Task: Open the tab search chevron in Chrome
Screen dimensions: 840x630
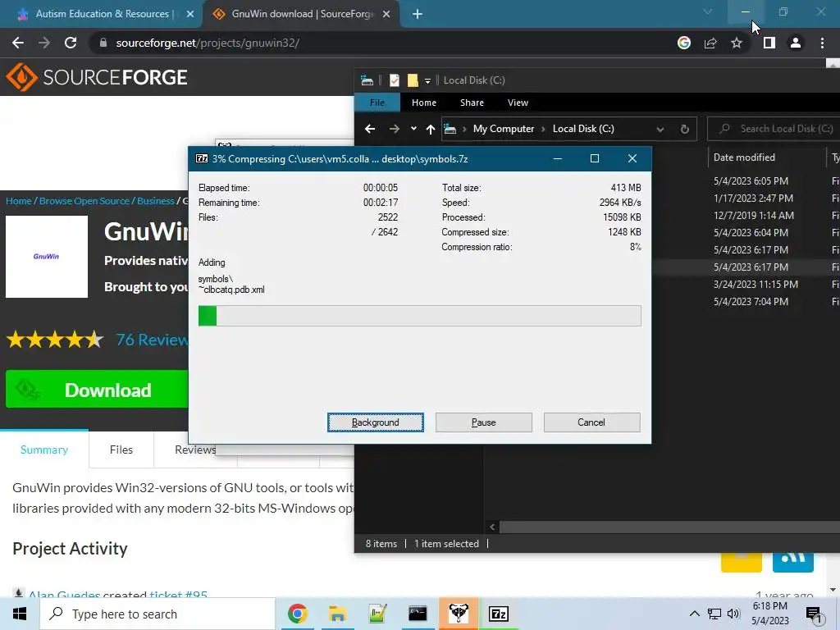Action: 708,11
